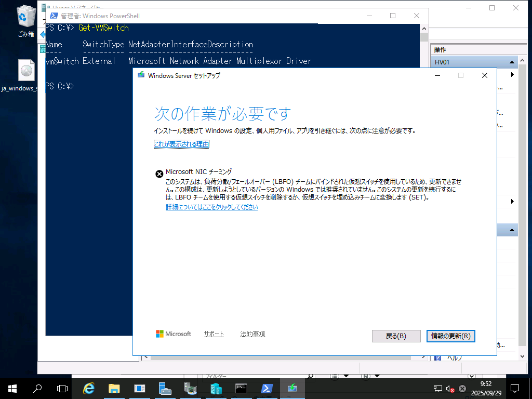Click the 詳細についてはここをクリックしてください link
Viewport: 532px width, 399px height.
[x=212, y=207]
